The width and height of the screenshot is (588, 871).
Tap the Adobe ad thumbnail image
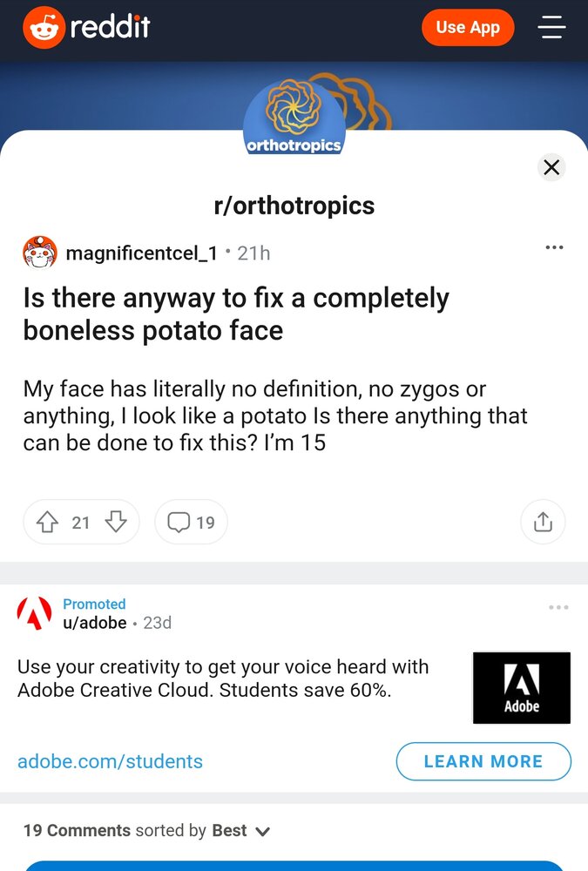(521, 688)
